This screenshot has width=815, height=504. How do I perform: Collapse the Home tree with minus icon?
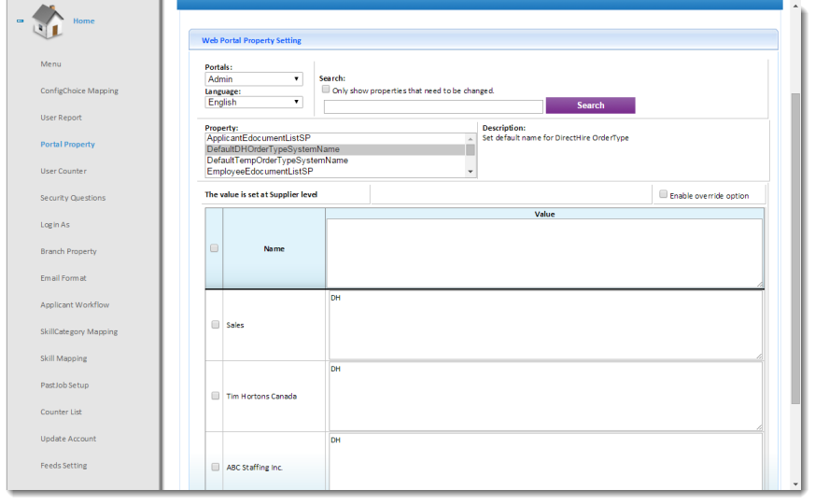click(x=21, y=21)
